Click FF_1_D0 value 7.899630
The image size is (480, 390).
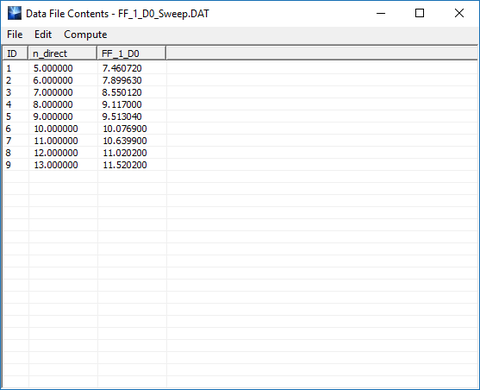point(122,80)
